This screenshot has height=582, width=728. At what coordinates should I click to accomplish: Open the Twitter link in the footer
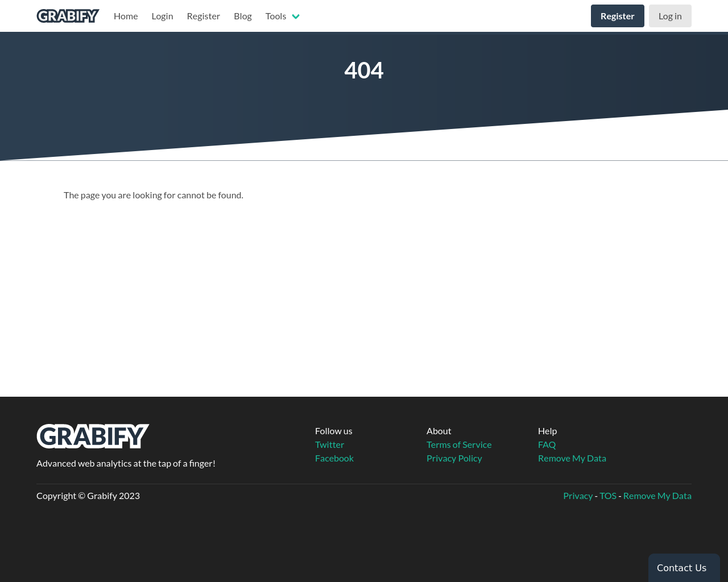(329, 444)
